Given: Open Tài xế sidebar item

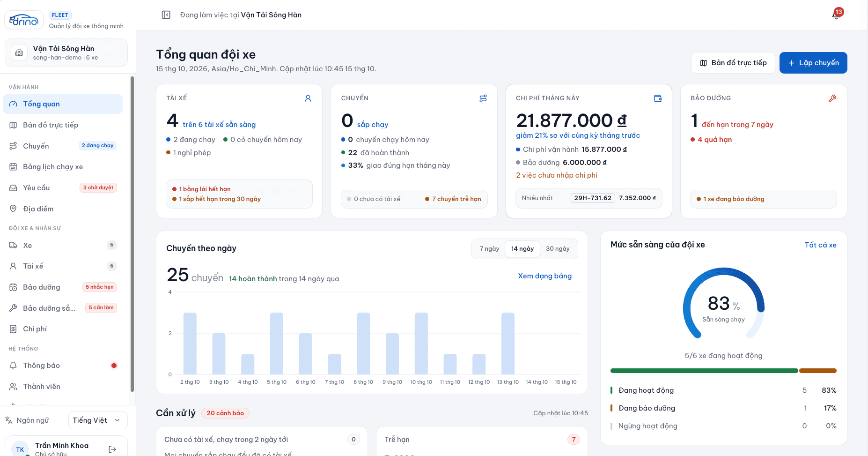Looking at the screenshot, I should point(63,266).
